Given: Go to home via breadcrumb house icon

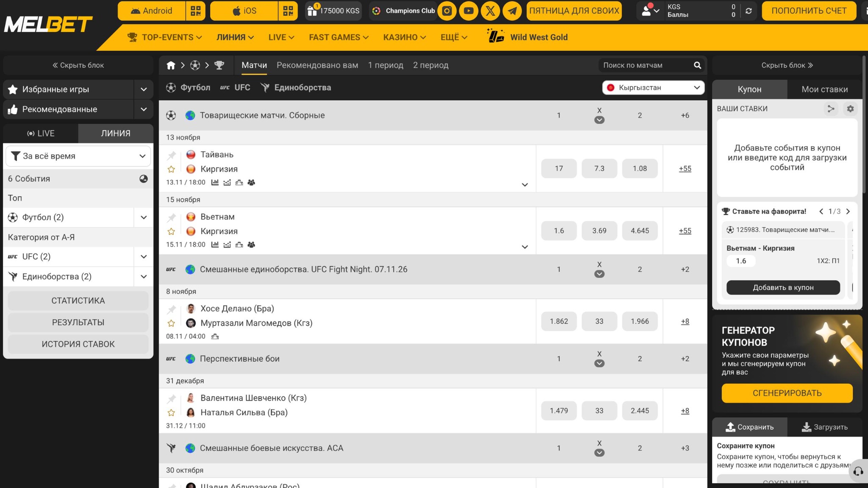Looking at the screenshot, I should coord(171,65).
